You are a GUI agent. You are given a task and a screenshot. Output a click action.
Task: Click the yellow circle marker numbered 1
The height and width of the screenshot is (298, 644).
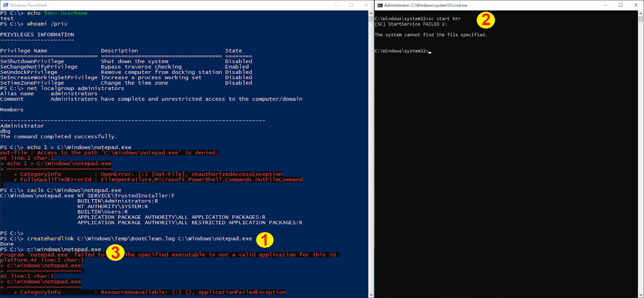tap(265, 239)
